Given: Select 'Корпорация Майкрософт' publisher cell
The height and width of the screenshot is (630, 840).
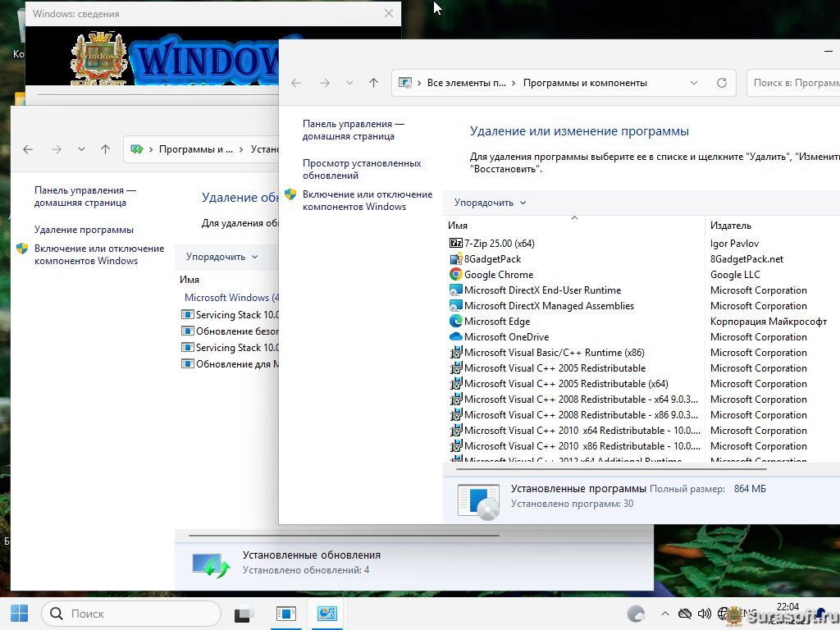Looking at the screenshot, I should coord(768,321).
